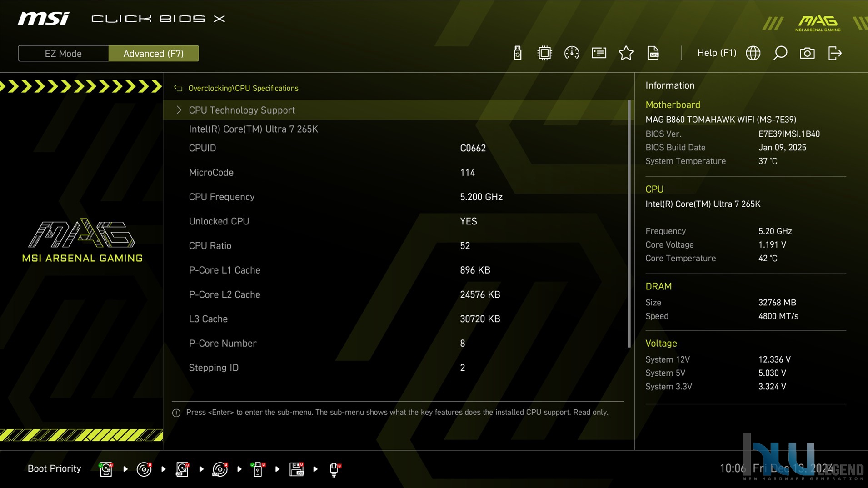Open the CPU chip icon in toolbar
The image size is (868, 488).
(x=544, y=53)
